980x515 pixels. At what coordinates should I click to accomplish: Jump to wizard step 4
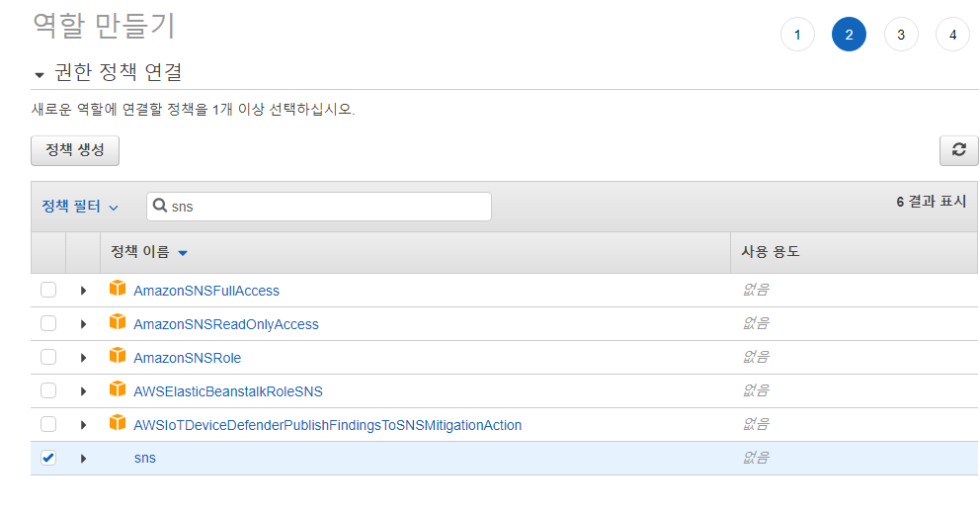click(952, 35)
